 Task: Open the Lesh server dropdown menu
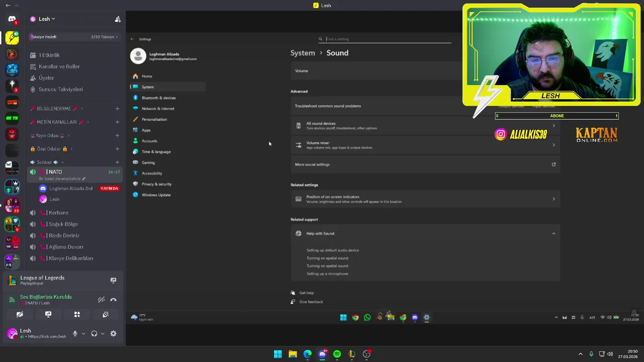coord(43,19)
